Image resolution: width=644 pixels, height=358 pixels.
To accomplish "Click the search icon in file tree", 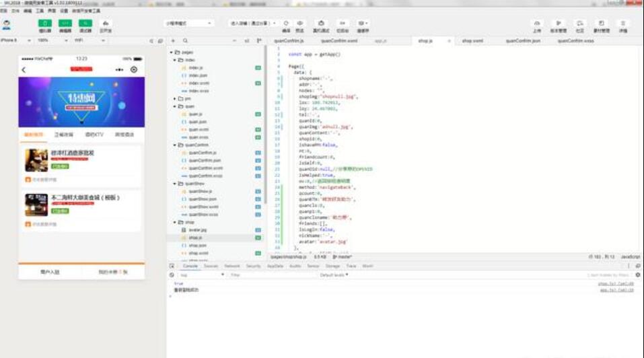I will (x=185, y=41).
